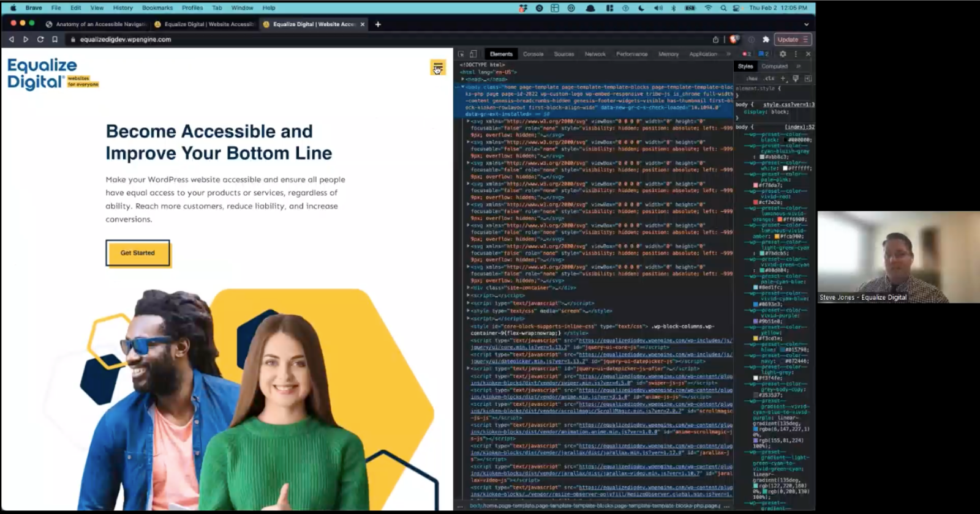Add a new style rule with plus icon
The height and width of the screenshot is (514, 980).
[783, 78]
